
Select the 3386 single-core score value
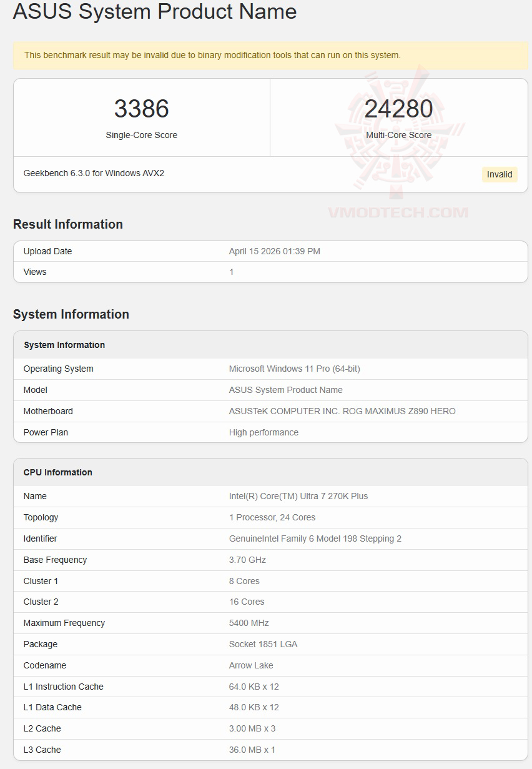pyautogui.click(x=142, y=109)
